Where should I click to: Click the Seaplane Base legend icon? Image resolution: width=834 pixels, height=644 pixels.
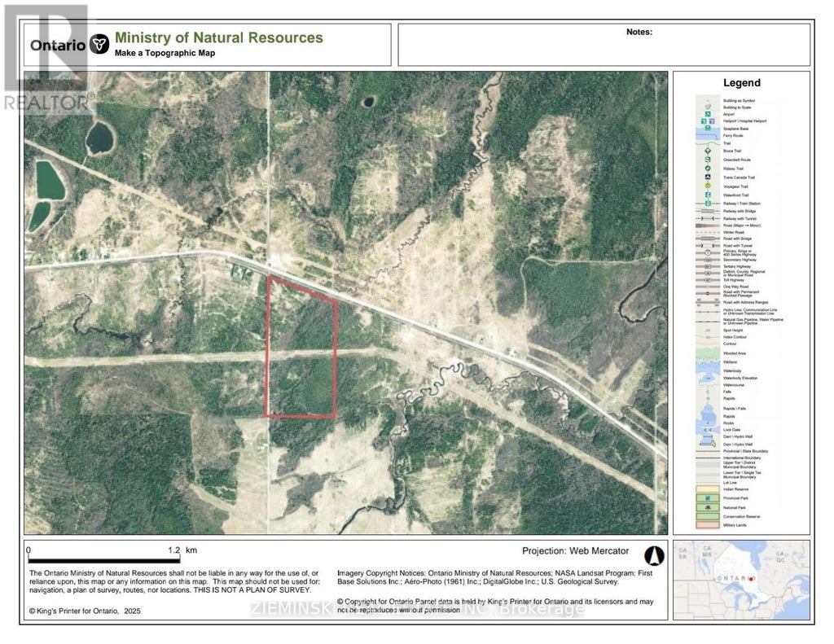pos(708,129)
